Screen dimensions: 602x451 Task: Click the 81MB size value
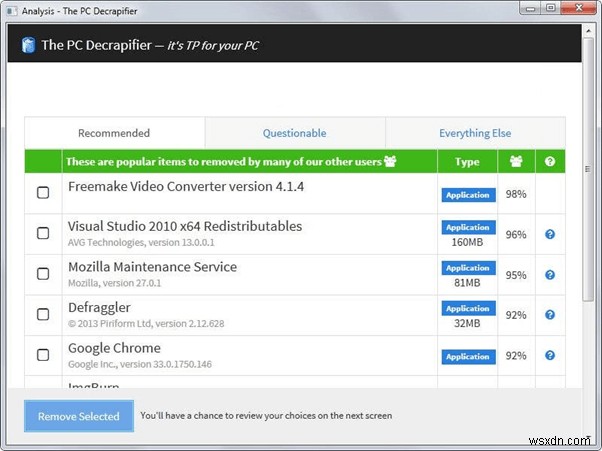click(x=467, y=283)
